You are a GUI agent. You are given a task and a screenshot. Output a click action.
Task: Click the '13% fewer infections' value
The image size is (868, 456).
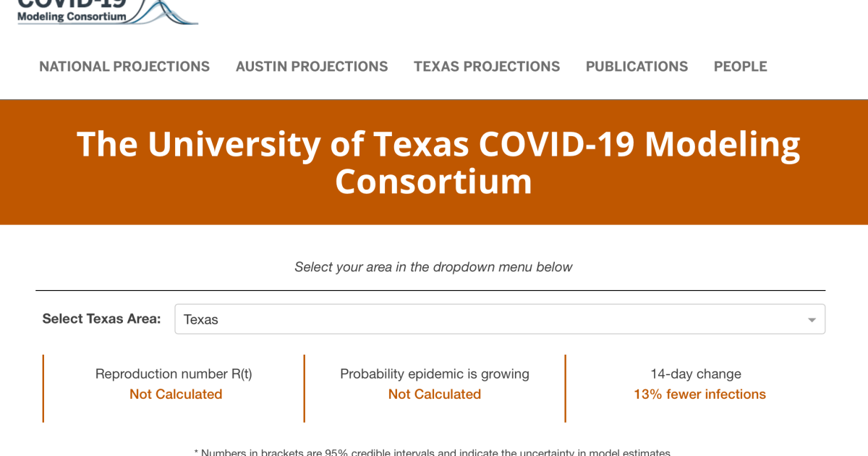click(699, 394)
